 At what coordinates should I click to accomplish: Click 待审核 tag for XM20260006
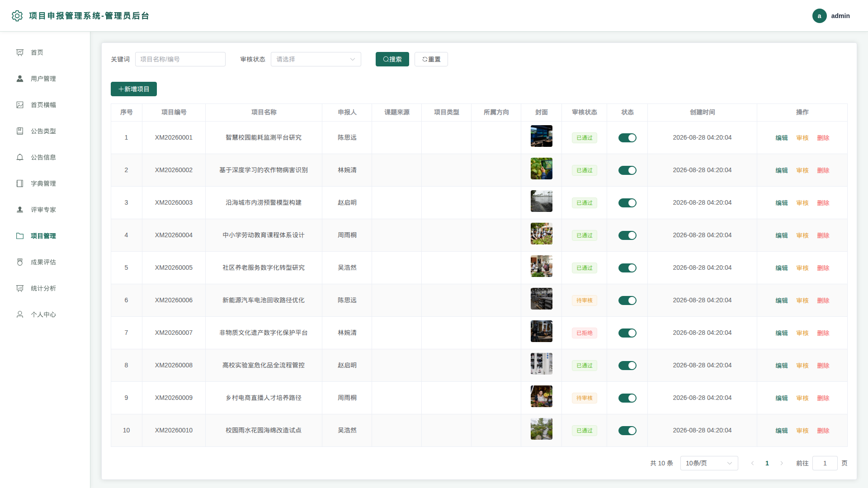coord(584,300)
